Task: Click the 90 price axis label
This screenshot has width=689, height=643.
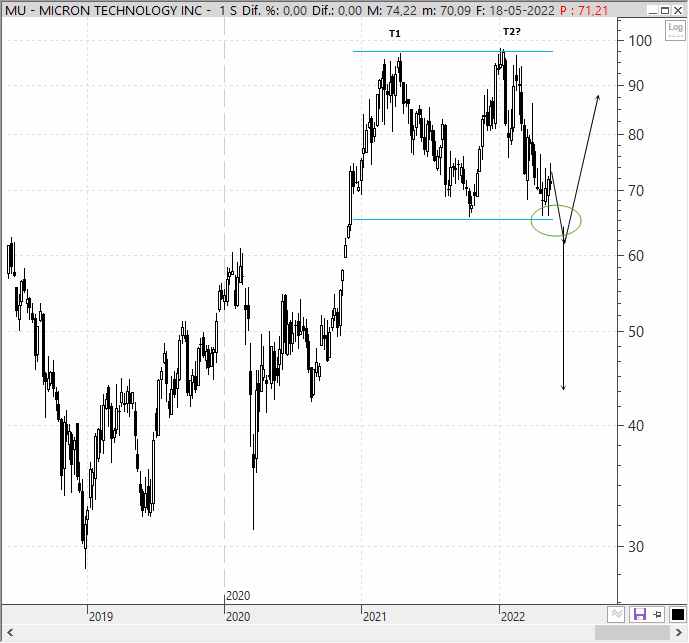Action: coord(636,86)
